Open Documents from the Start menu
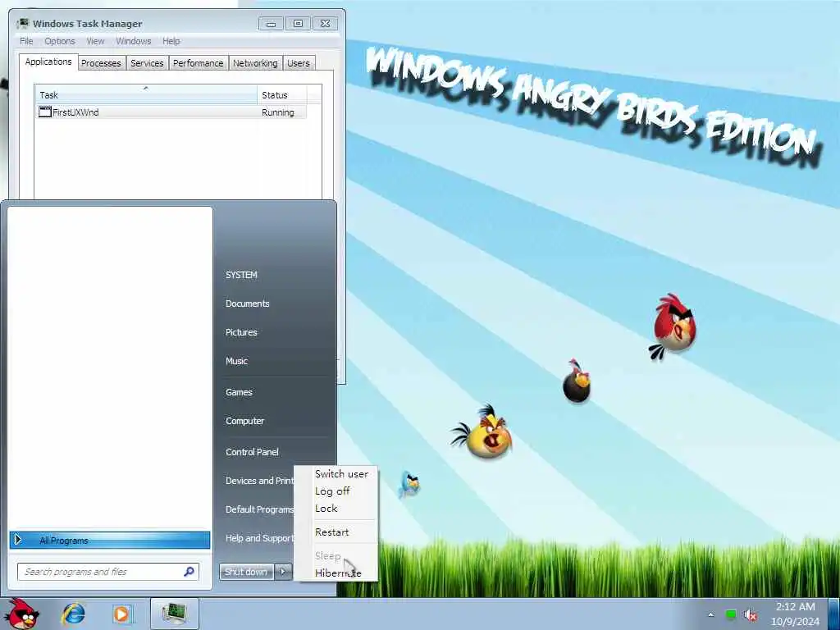This screenshot has width=840, height=630. point(248,304)
